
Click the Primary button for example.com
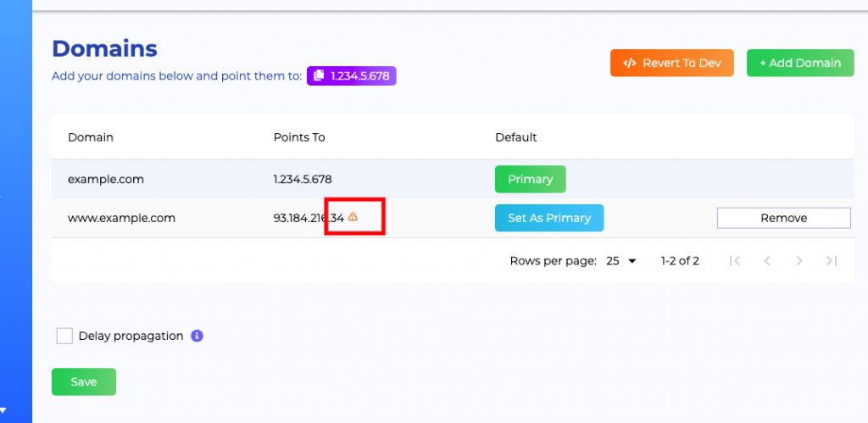click(530, 179)
